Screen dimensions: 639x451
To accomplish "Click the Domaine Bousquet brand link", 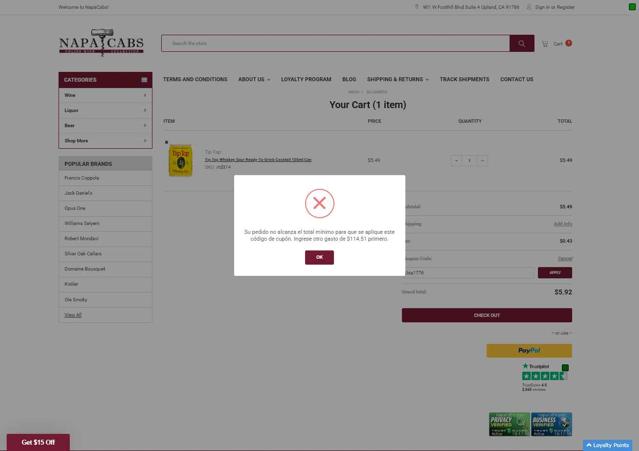I will (85, 269).
